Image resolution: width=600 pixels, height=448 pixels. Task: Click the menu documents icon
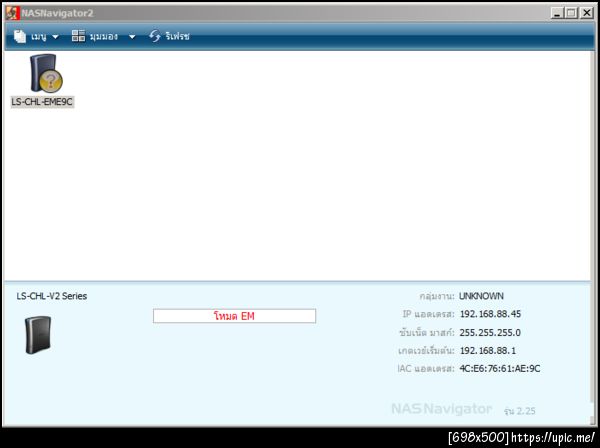pyautogui.click(x=20, y=36)
